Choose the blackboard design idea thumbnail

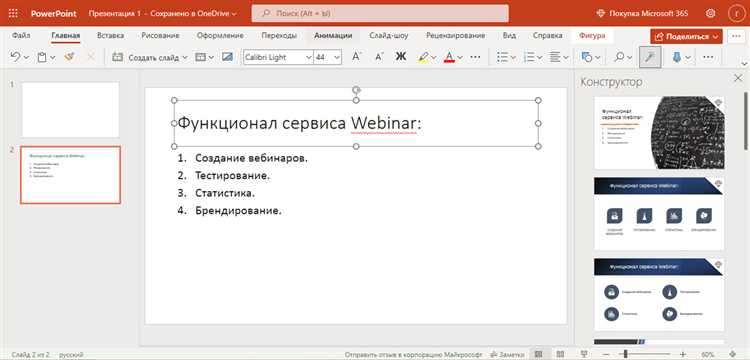659,132
